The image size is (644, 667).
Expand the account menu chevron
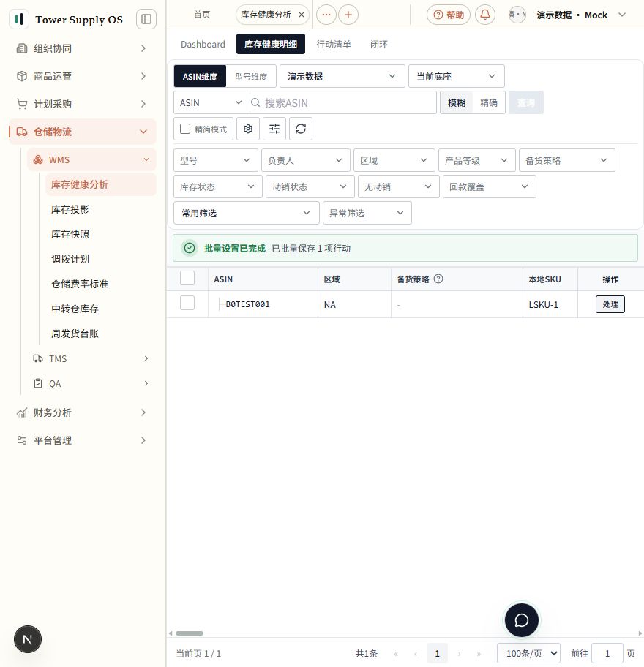[622, 15]
